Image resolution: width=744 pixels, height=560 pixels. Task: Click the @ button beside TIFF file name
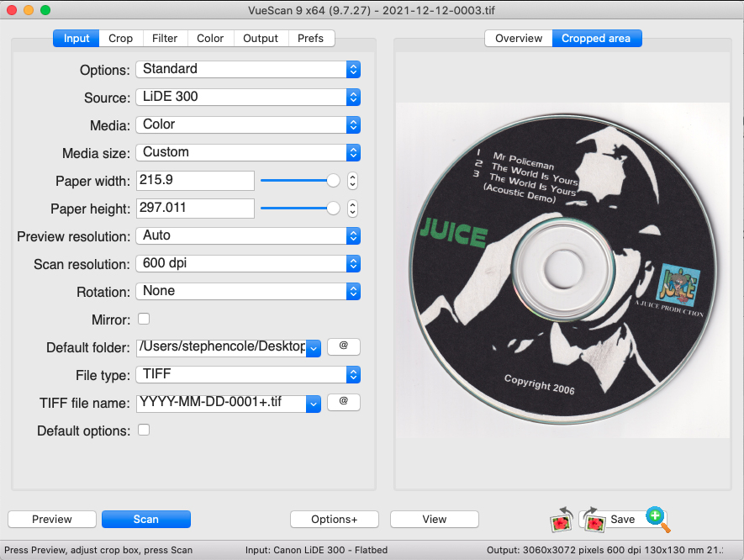344,402
